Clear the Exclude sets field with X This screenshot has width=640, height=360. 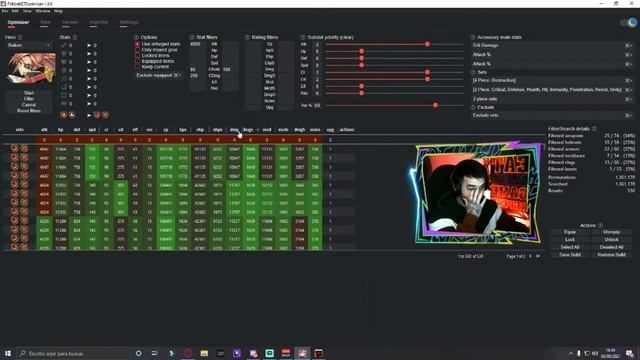tap(627, 116)
